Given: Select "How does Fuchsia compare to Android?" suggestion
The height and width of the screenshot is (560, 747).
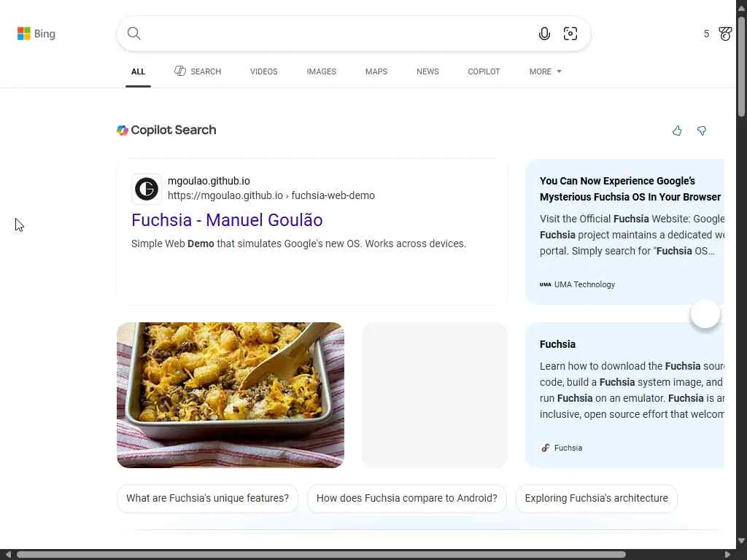Looking at the screenshot, I should (x=406, y=499).
